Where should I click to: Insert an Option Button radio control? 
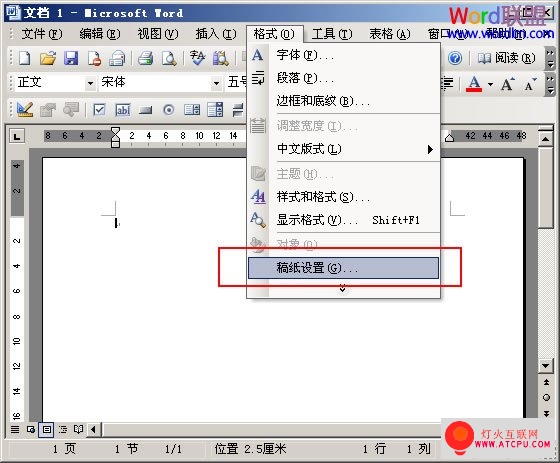[x=169, y=109]
